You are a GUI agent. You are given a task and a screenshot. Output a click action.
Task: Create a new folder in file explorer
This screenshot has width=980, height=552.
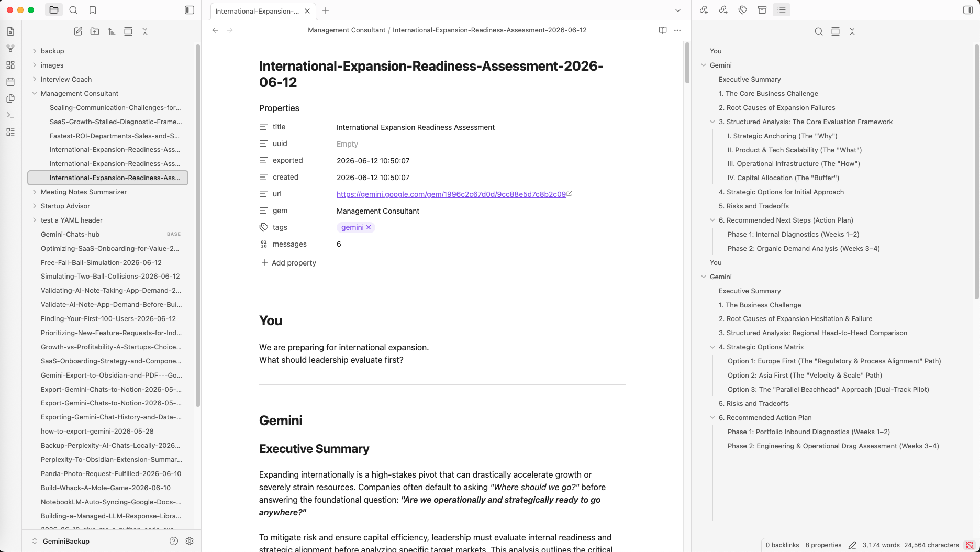click(95, 31)
